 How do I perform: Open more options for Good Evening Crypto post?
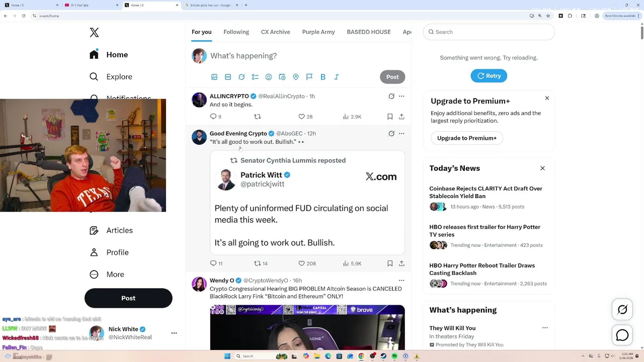coord(401,134)
